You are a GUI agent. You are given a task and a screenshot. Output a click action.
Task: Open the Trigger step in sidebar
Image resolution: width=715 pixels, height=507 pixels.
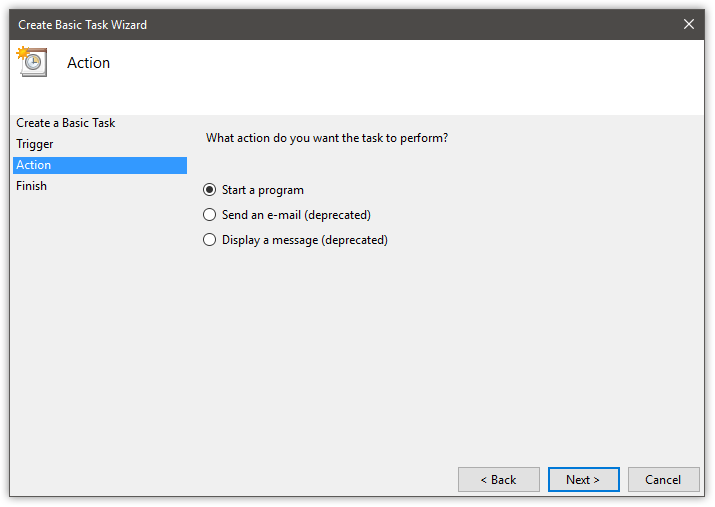coord(35,144)
